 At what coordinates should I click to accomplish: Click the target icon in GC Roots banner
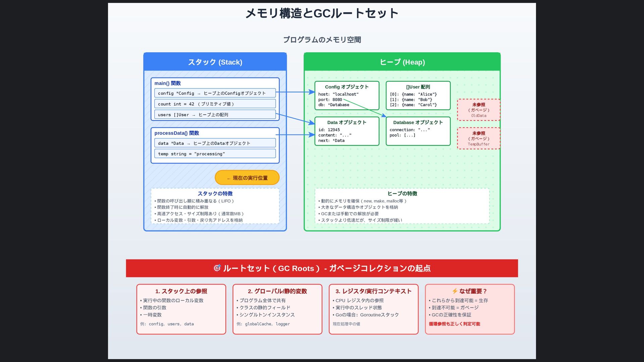(x=217, y=268)
